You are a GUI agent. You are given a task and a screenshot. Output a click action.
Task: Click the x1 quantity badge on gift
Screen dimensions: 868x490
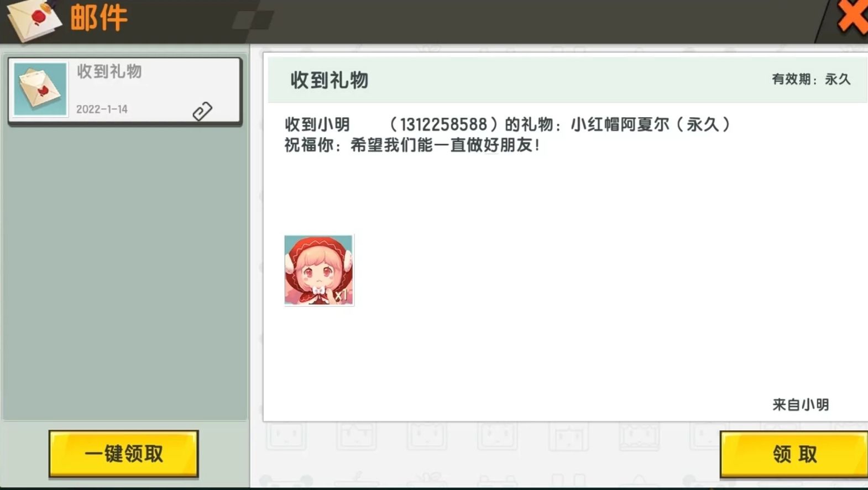coord(341,296)
